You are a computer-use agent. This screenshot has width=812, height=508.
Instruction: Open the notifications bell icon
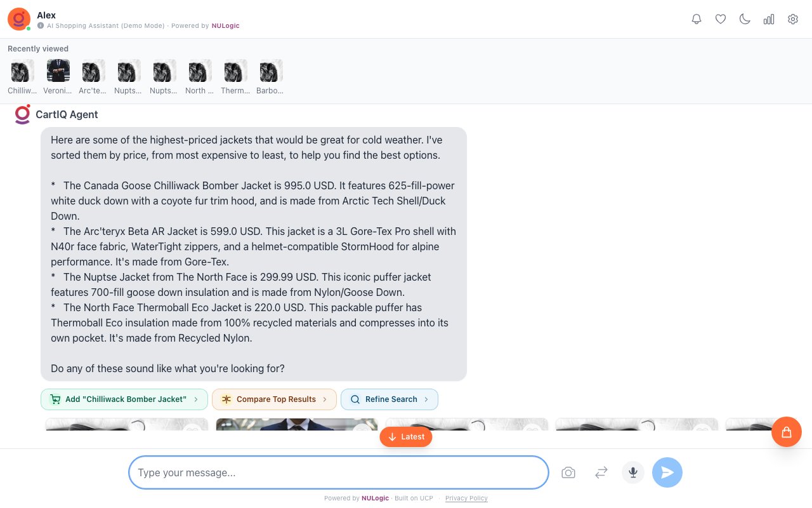(x=697, y=19)
